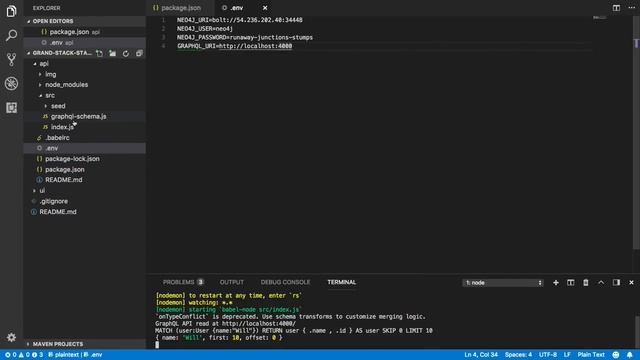Open notifications bell in status bar
Screen dimensions: 640x360
[x=630, y=355]
